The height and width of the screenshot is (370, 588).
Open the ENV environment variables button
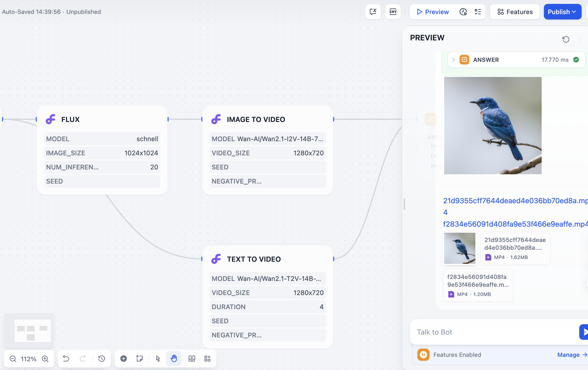tap(393, 12)
